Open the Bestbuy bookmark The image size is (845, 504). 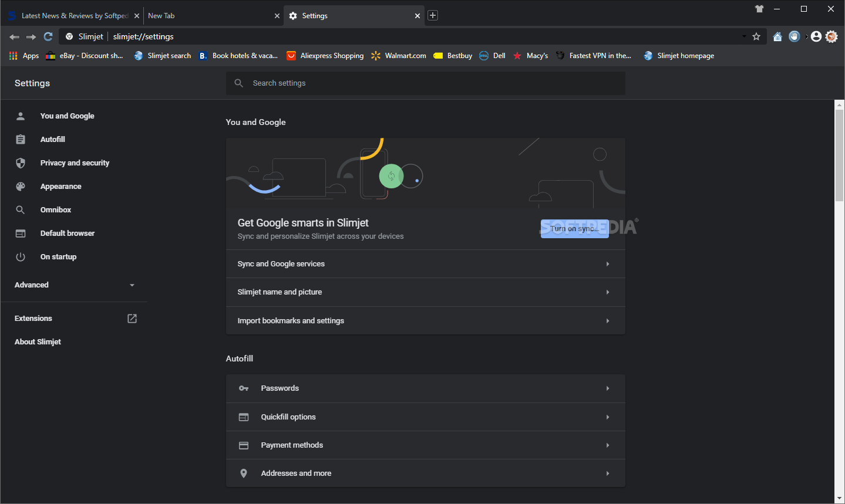point(453,56)
